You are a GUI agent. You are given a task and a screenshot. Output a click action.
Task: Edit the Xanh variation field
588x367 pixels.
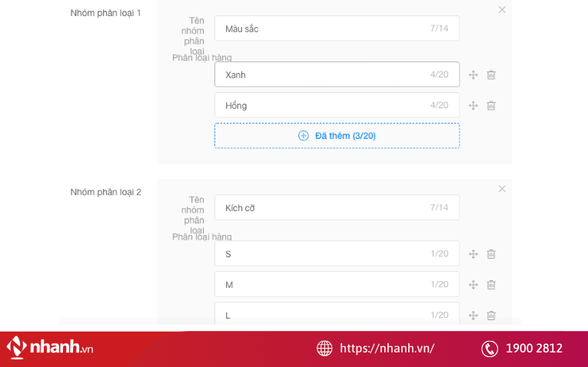pyautogui.click(x=337, y=74)
